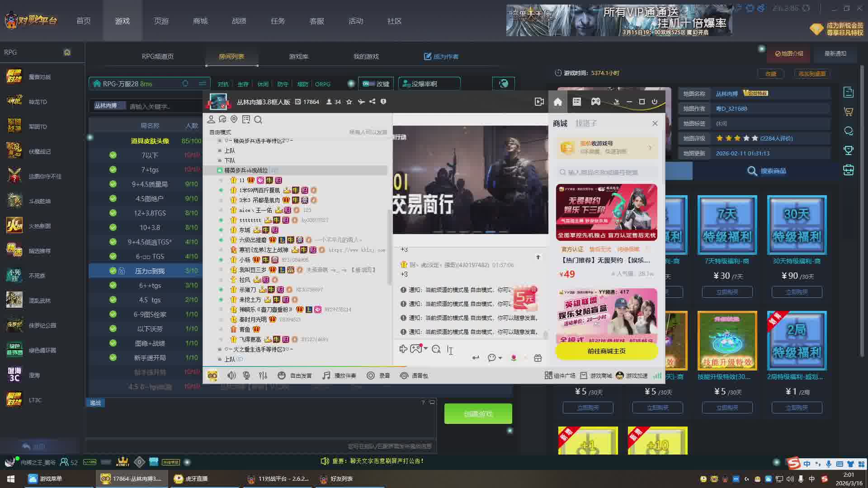Open the emoji picker in chat input
Screen dimensions: 868x488
click(436, 349)
